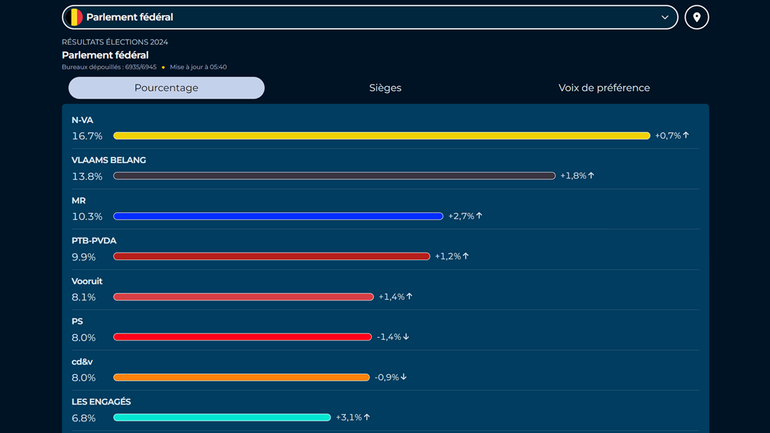Open the Parlement fédéral dropdown selector
Image resolution: width=770 pixels, height=433 pixels.
(370, 17)
